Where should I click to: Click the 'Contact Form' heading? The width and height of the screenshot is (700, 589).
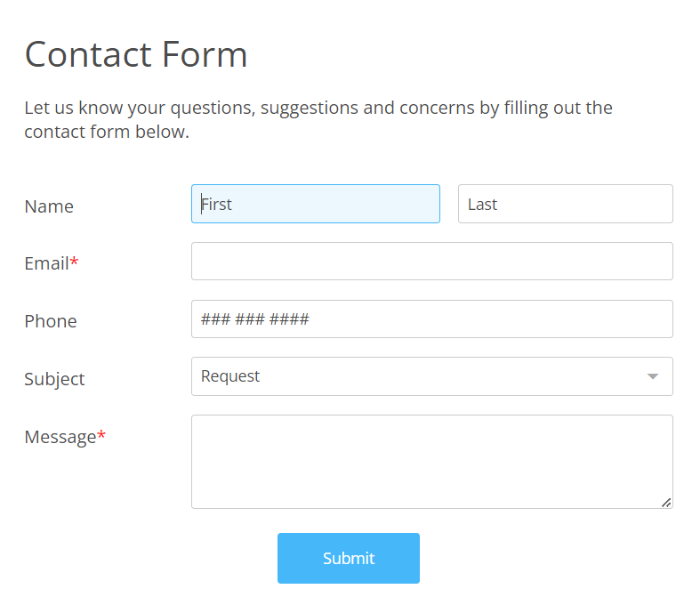(136, 54)
